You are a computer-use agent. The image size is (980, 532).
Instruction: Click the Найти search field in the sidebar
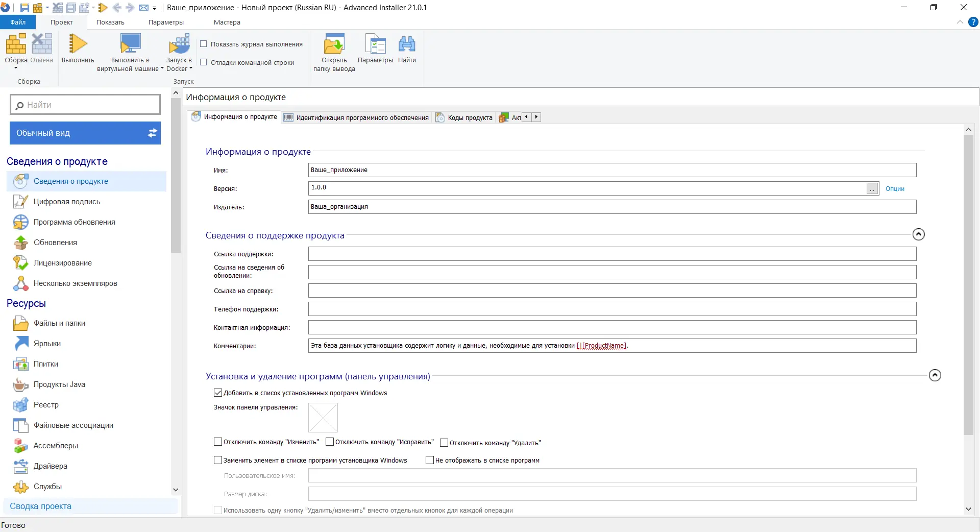[x=85, y=105]
